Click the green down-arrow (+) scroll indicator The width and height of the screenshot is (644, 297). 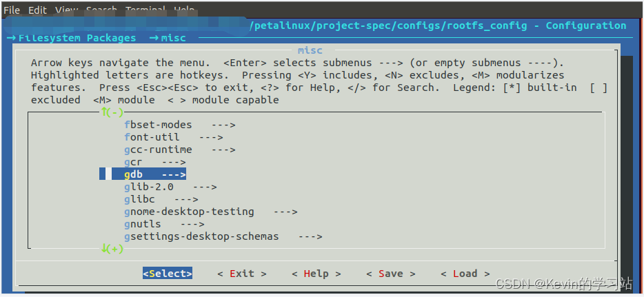coord(112,249)
